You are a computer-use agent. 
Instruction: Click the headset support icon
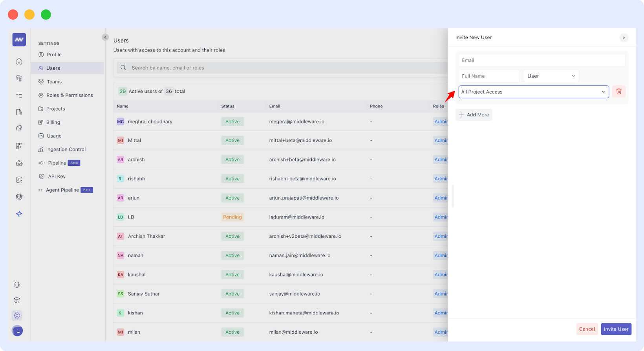click(x=17, y=285)
